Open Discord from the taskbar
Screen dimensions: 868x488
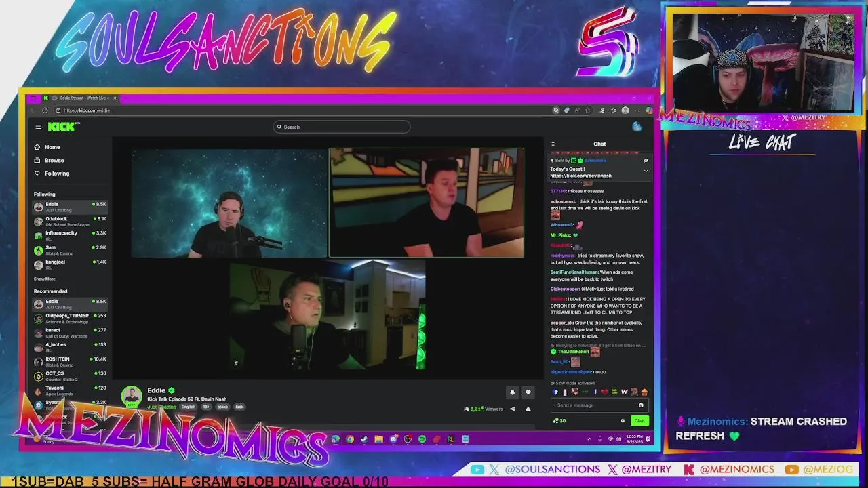tap(393, 439)
